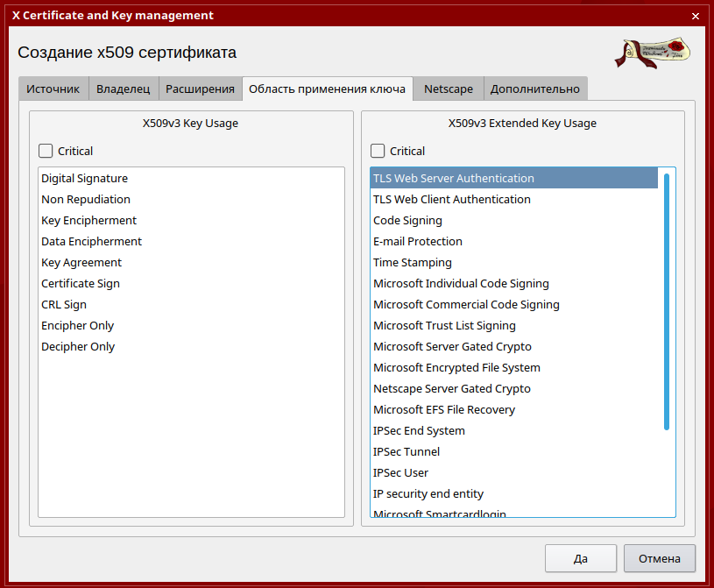Switch to the Дополнительно tab
This screenshot has height=588, width=714.
click(x=534, y=89)
